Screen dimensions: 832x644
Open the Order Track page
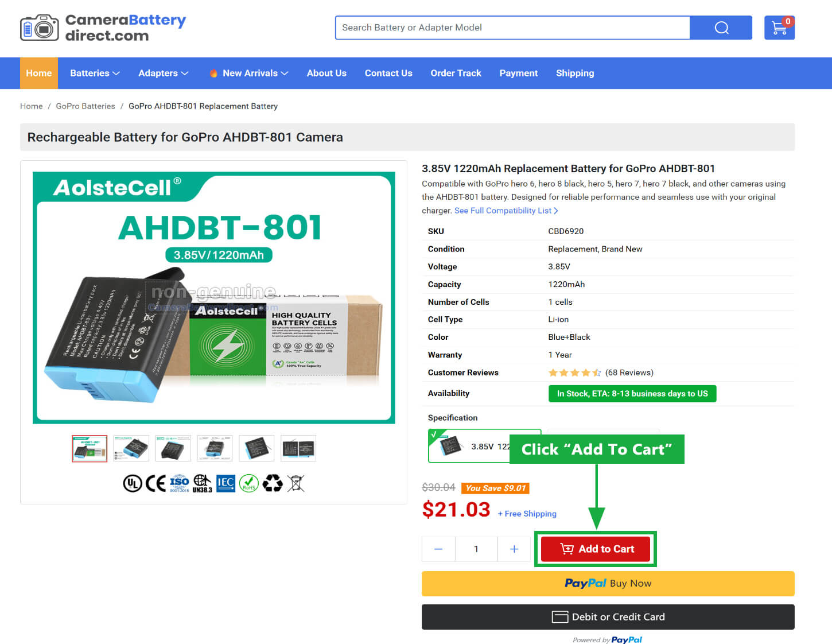click(x=456, y=73)
